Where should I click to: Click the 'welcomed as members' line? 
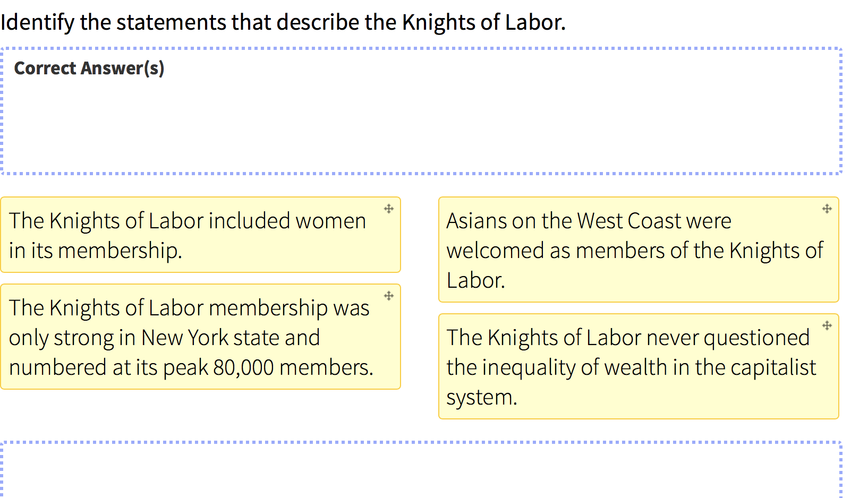(x=635, y=251)
